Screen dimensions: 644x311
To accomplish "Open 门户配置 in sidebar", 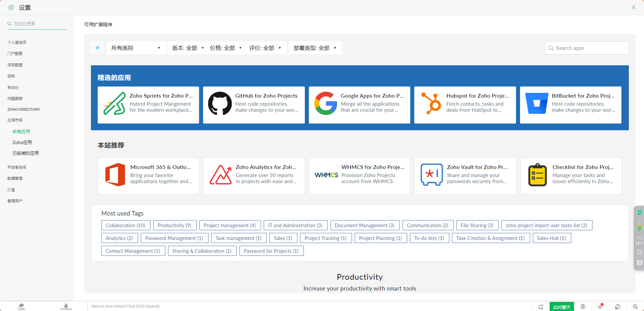I will click(15, 54).
